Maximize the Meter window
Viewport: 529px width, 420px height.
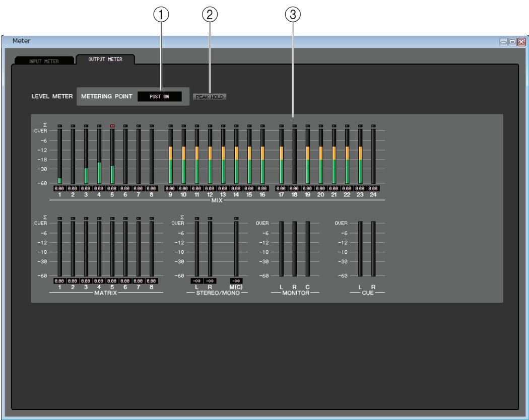coord(512,42)
